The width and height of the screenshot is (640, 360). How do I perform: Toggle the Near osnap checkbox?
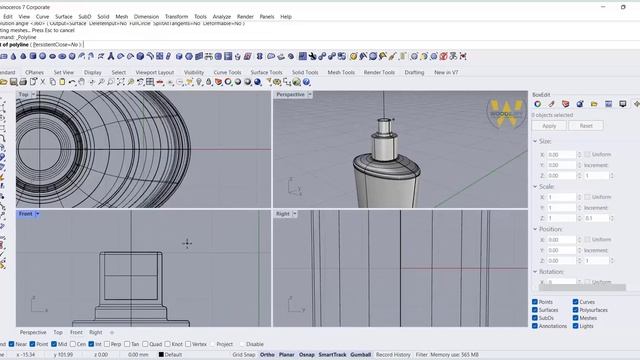click(x=11, y=344)
